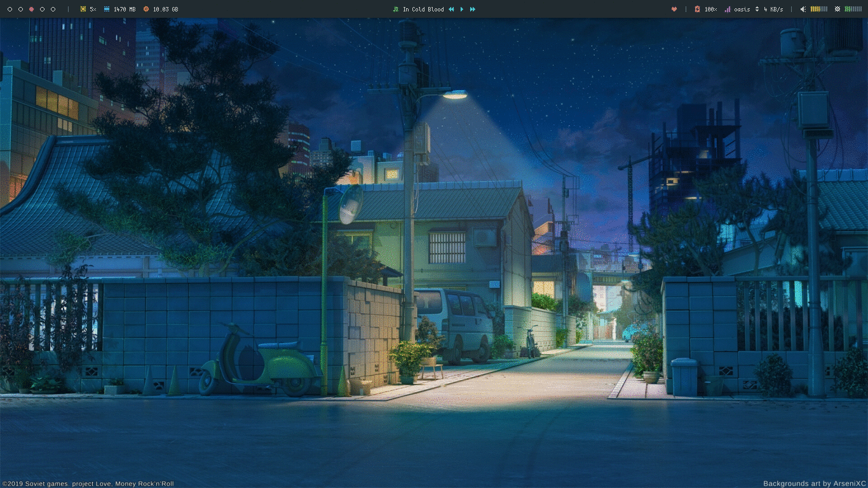Mute audio via the speaker icon
This screenshot has height=488, width=868.
803,10
